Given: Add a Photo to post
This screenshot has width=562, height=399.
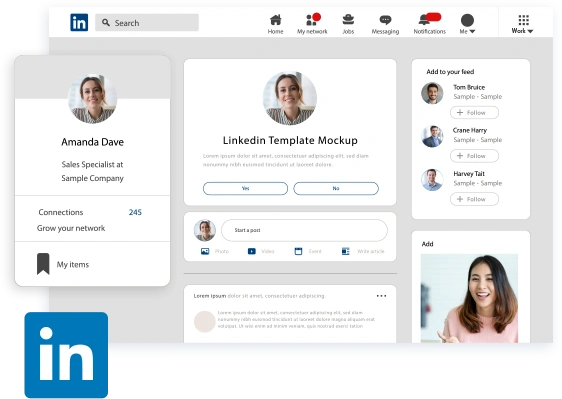Looking at the screenshot, I should 215,251.
